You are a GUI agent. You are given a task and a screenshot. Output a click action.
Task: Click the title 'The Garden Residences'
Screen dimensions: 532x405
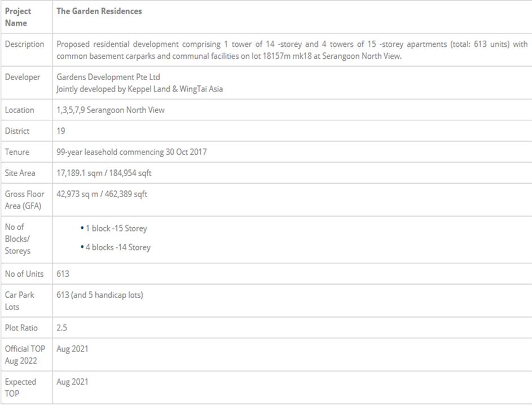[99, 11]
